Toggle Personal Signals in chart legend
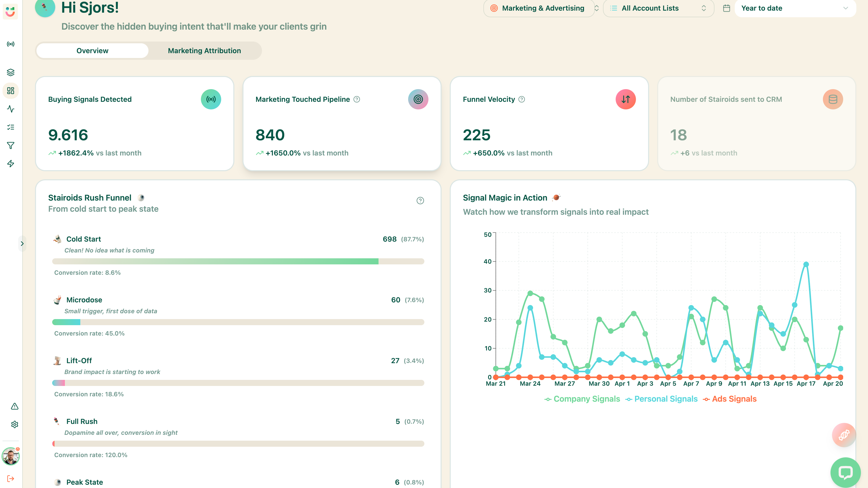Viewport: 868px width, 488px height. tap(662, 399)
